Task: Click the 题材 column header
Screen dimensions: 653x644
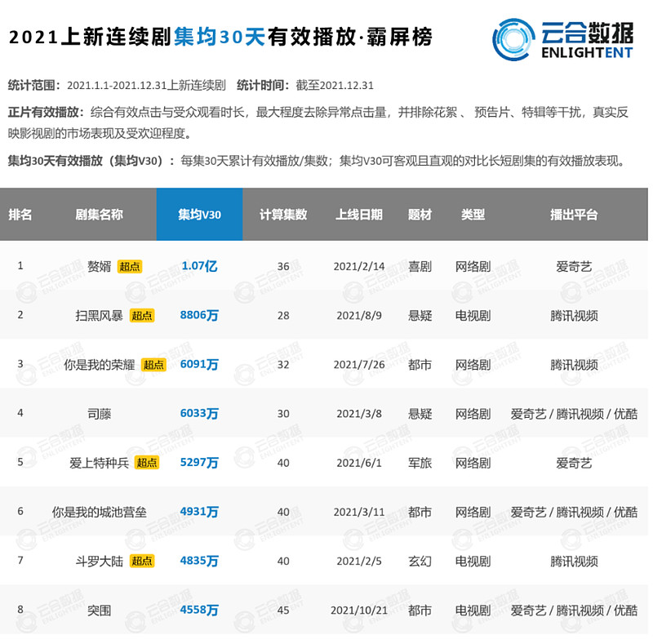Action: (x=420, y=214)
